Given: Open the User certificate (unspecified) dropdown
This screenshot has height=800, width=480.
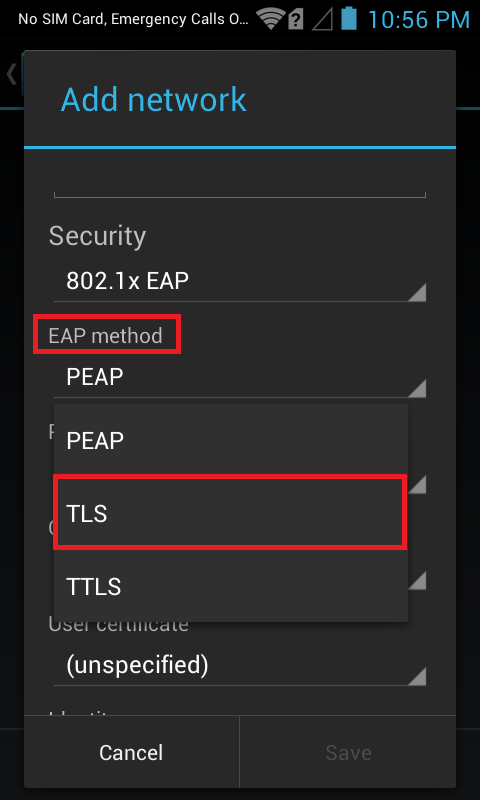Looking at the screenshot, I should tap(240, 665).
